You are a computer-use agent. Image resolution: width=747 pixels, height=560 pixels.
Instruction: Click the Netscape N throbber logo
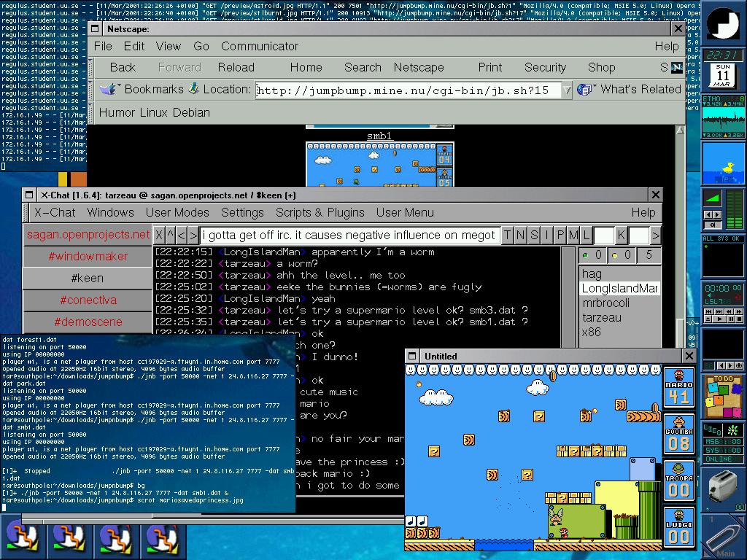tap(677, 68)
